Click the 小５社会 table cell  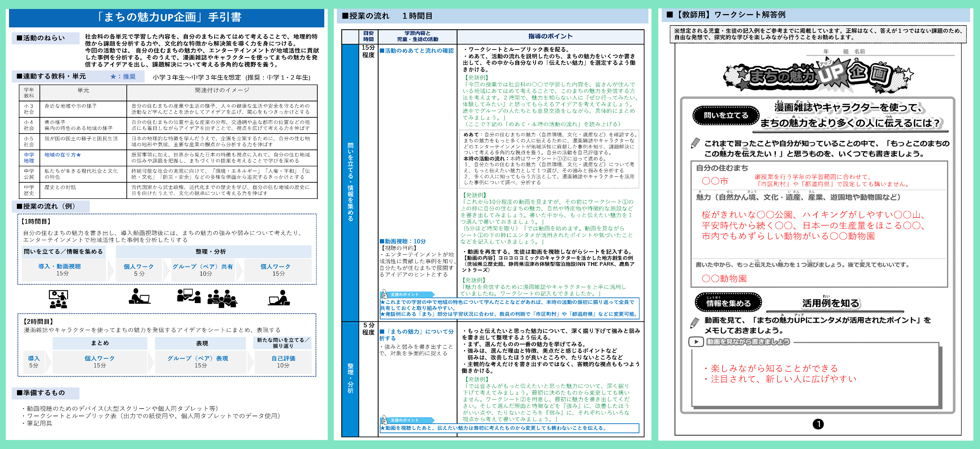point(29,142)
